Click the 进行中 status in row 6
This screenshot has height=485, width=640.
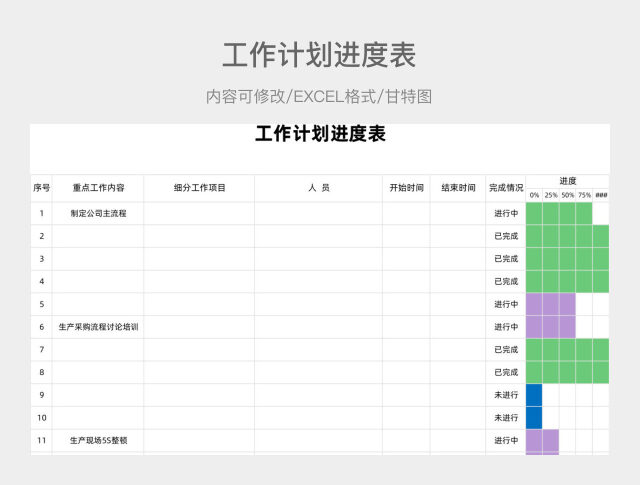(506, 327)
